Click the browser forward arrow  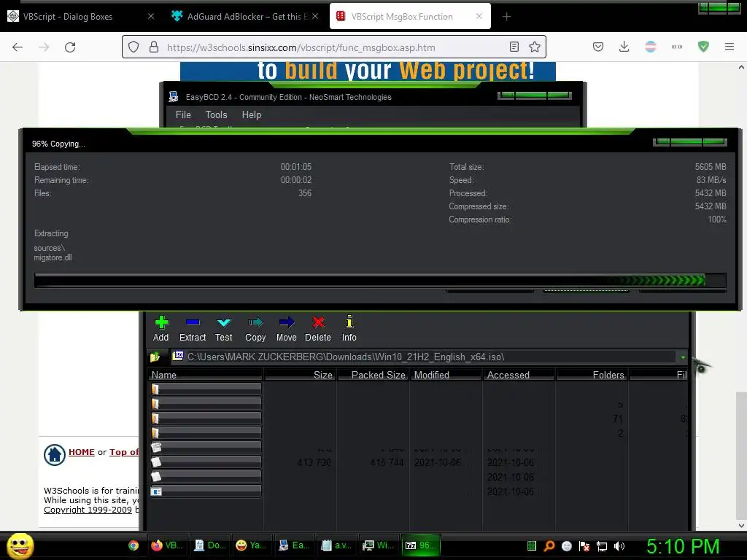44,47
